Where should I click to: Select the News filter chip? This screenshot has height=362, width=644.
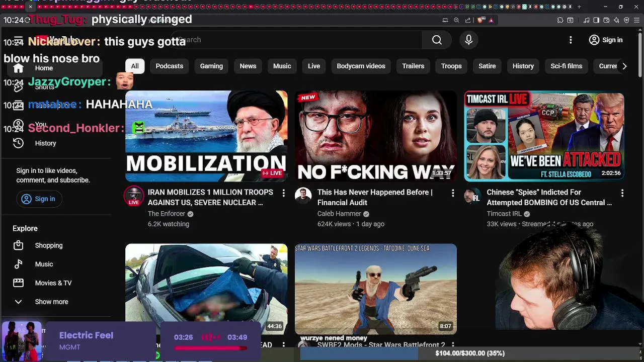[x=248, y=66]
